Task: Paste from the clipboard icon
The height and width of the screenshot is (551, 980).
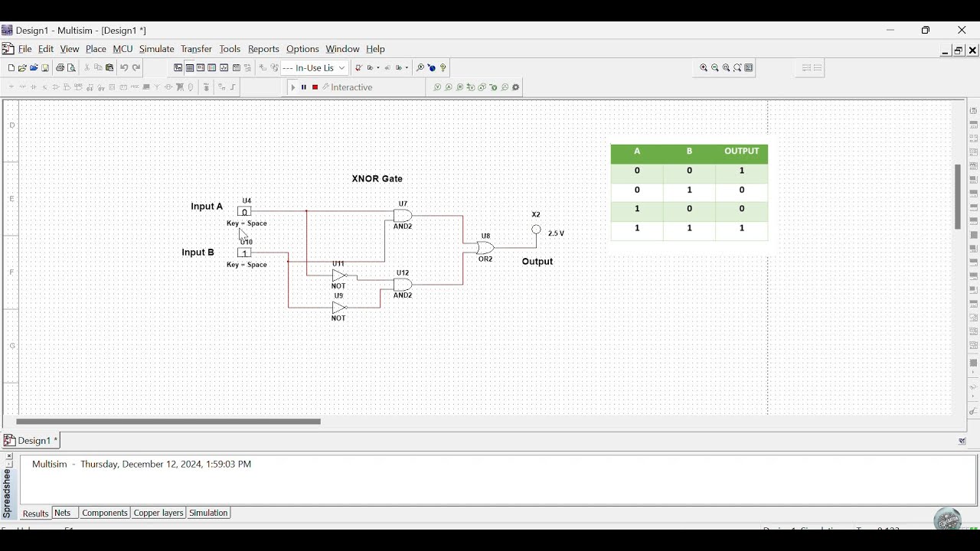Action: click(x=109, y=68)
